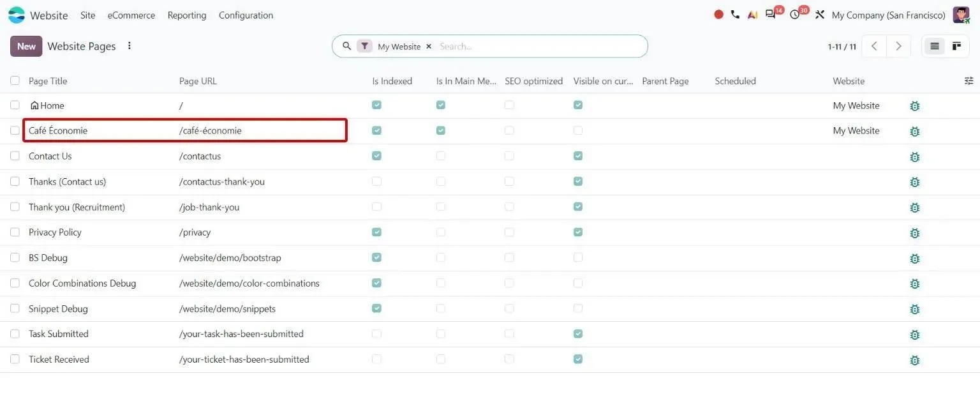
Task: Open the Website Pages actions kebab menu
Action: [x=130, y=46]
